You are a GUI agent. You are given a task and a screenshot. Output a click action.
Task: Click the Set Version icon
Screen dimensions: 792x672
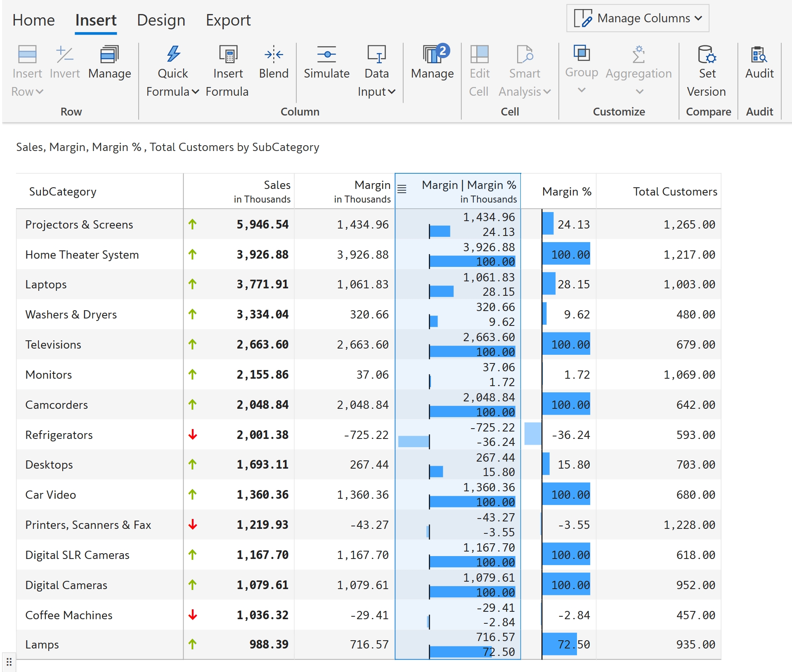[x=707, y=54]
